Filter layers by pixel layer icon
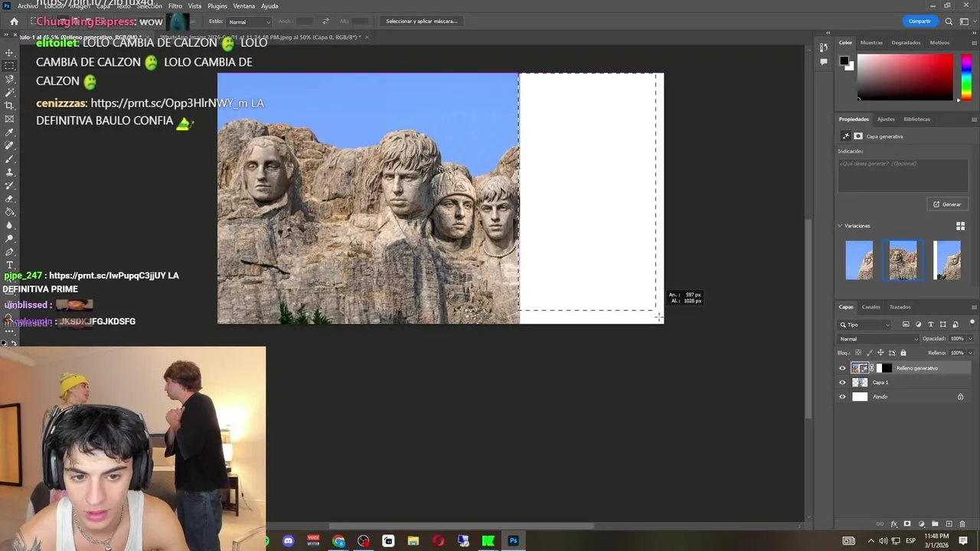Image resolution: width=980 pixels, height=551 pixels. pos(906,324)
